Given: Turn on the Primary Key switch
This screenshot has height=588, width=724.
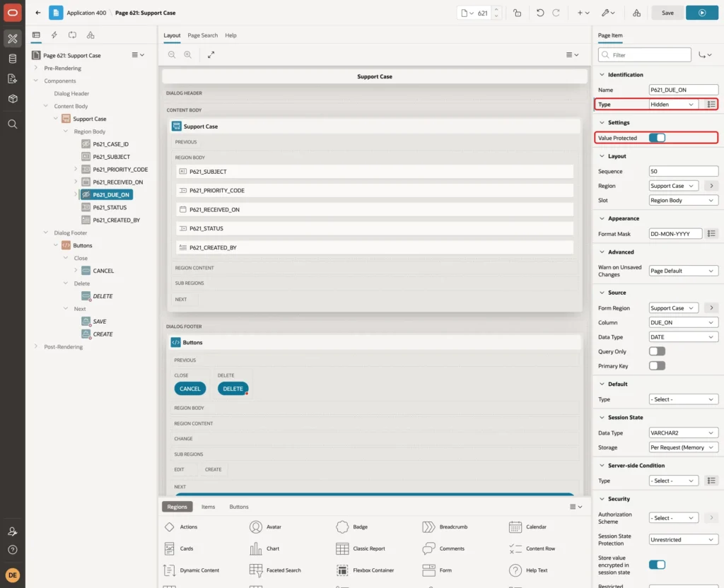Looking at the screenshot, I should 657,366.
